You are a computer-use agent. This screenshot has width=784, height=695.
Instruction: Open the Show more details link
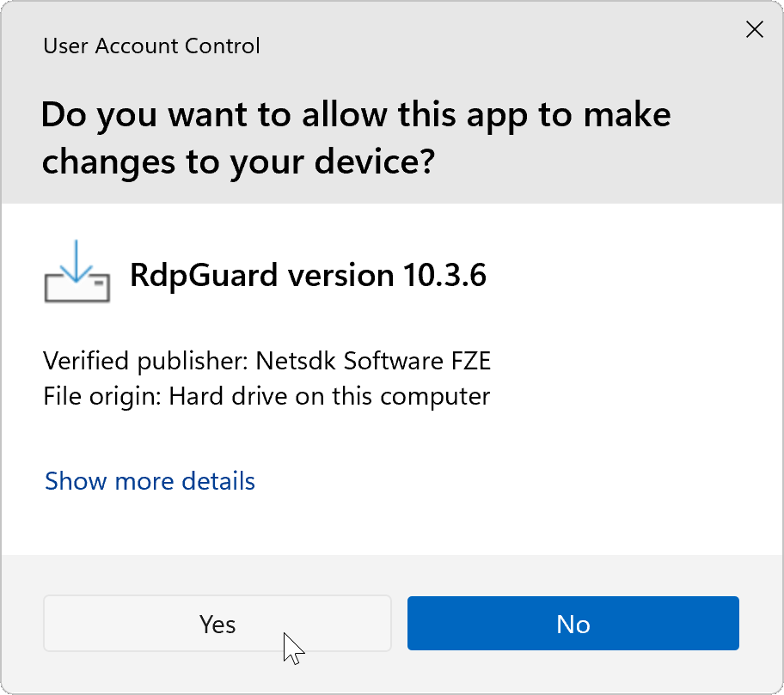(x=150, y=481)
